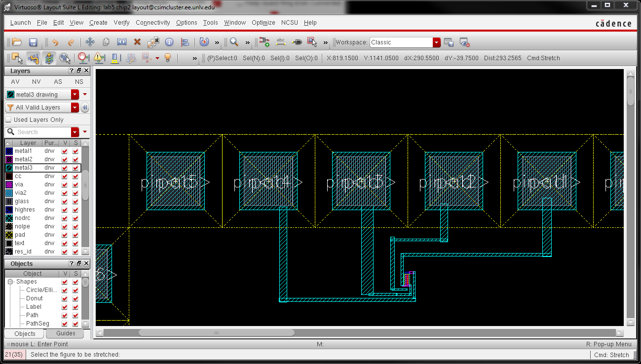Click the pad layer color swatch
The height and width of the screenshot is (364, 641).
9,235
